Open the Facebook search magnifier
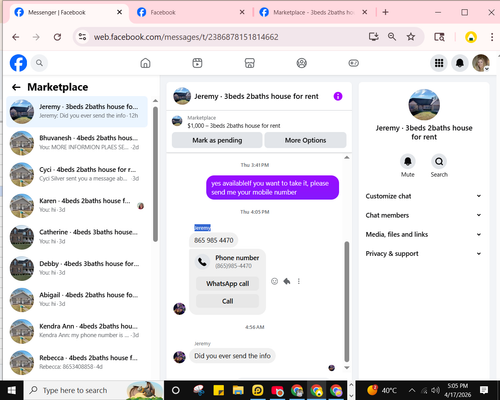Image resolution: width=500 pixels, height=400 pixels. [x=39, y=63]
